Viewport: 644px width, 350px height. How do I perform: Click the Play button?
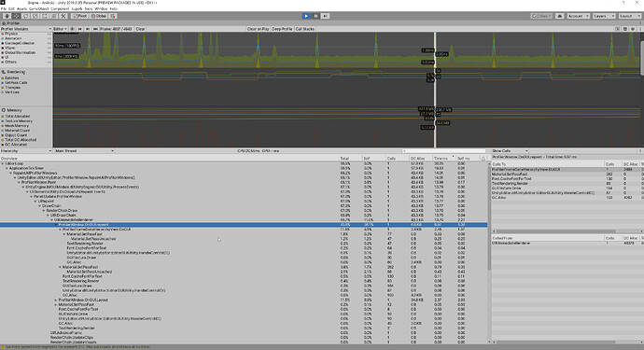click(x=306, y=16)
